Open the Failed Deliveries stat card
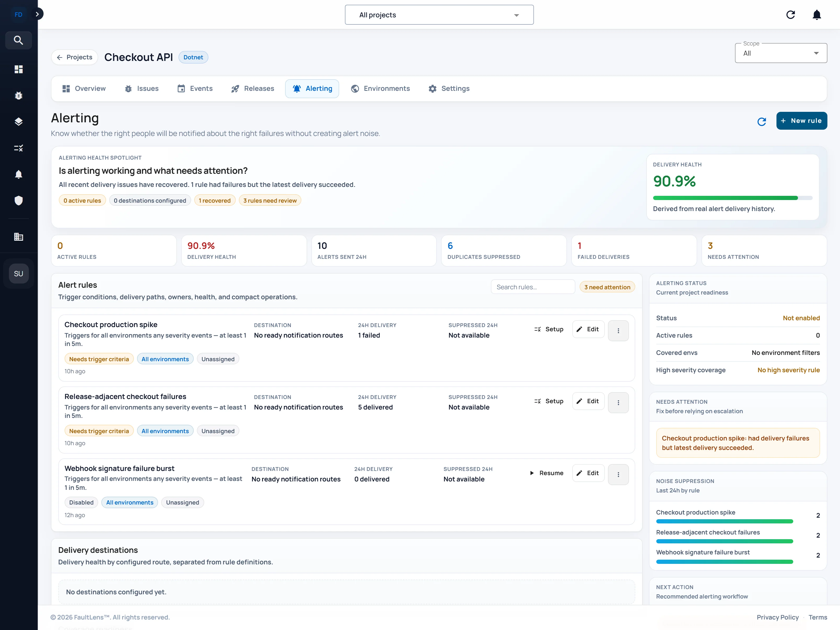 point(634,251)
